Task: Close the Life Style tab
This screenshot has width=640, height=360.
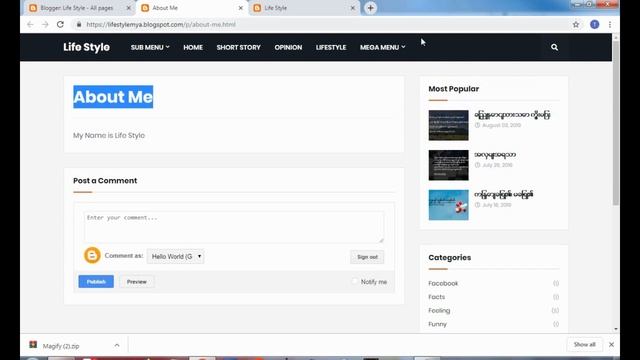Action: pos(353,8)
